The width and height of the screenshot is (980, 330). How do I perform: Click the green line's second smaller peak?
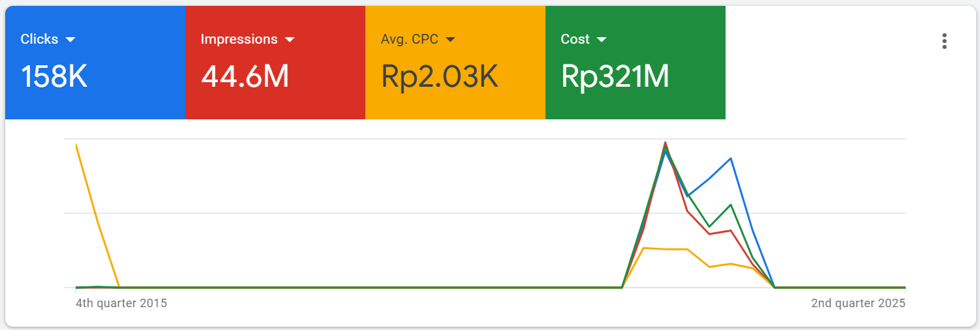pos(731,205)
